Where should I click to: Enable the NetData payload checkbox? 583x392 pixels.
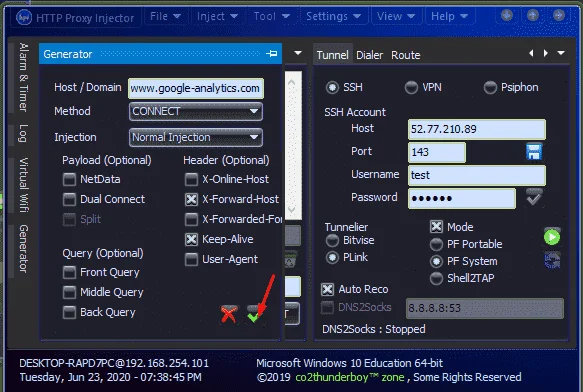(69, 179)
